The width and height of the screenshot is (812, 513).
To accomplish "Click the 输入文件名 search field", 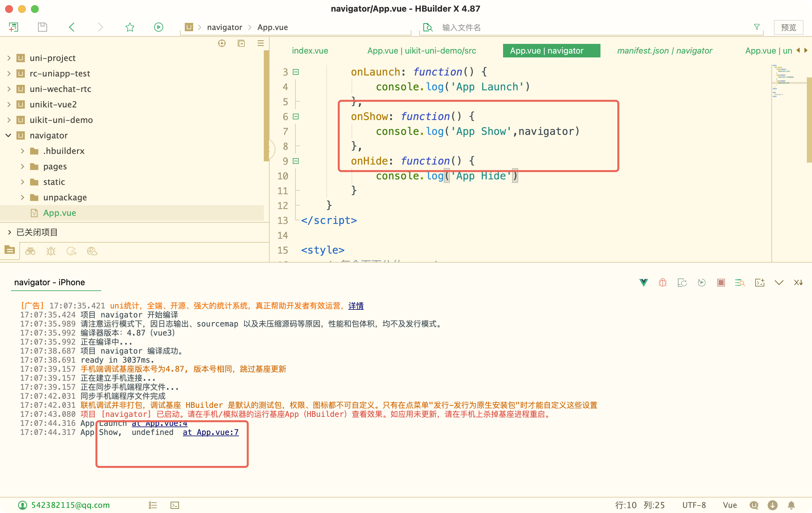I will point(461,27).
